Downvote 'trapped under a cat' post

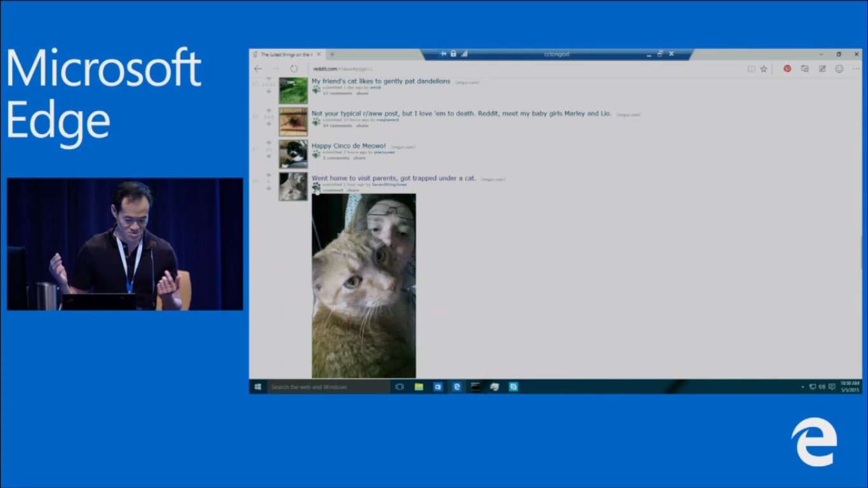click(268, 189)
